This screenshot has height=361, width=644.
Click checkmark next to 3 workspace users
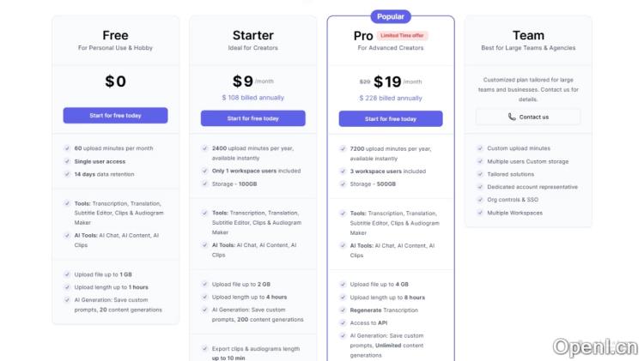(x=343, y=171)
